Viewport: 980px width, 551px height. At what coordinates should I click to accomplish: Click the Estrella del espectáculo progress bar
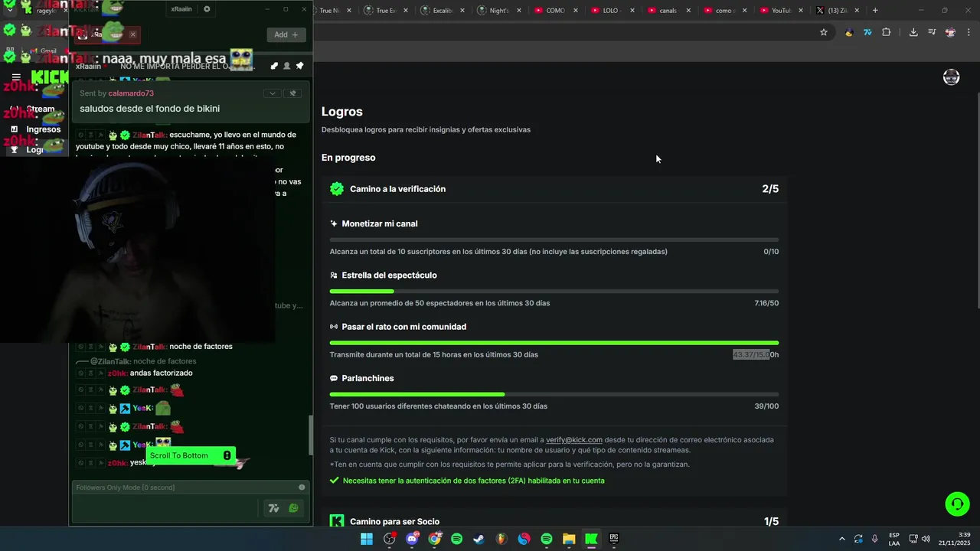point(554,291)
